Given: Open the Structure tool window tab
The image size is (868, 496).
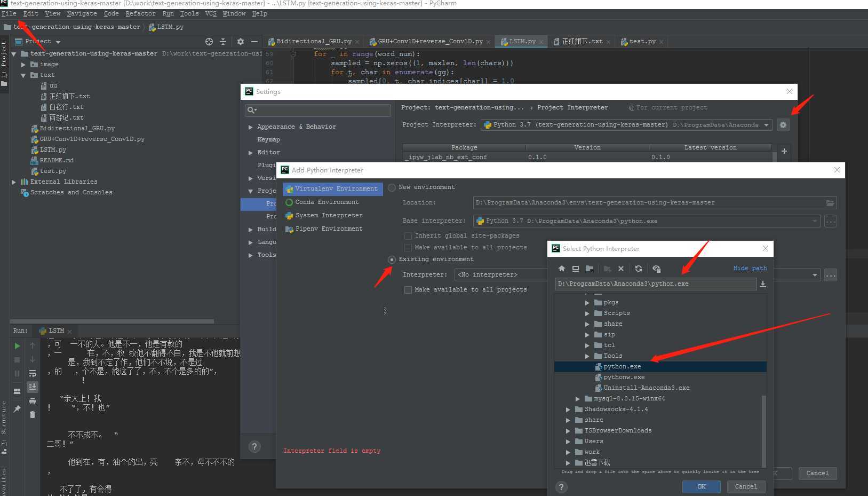Looking at the screenshot, I should (x=4, y=427).
